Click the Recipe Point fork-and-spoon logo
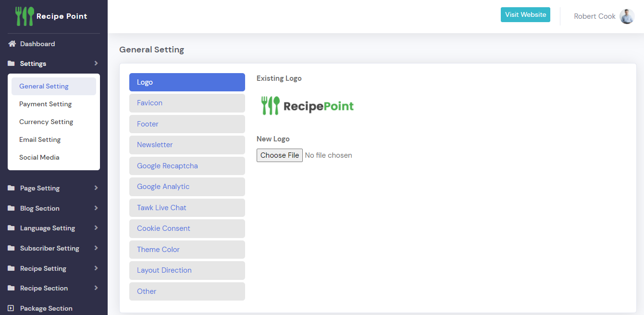The height and width of the screenshot is (315, 644). 25,16
